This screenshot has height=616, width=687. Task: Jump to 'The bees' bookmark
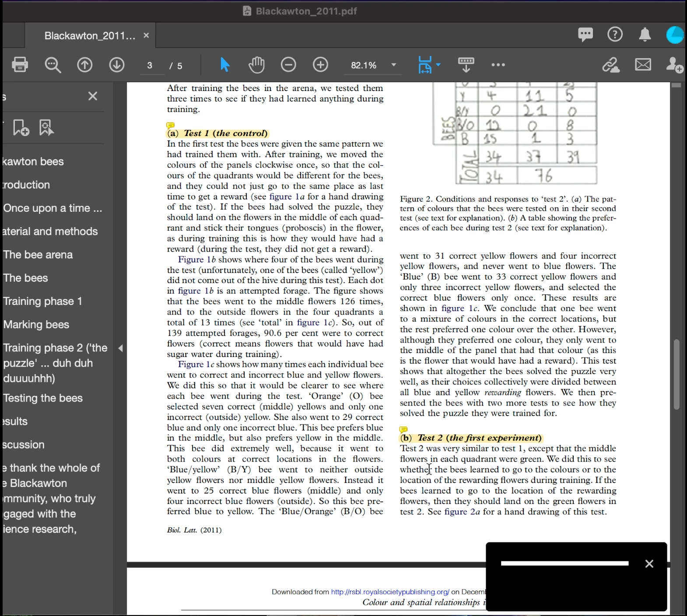[25, 278]
